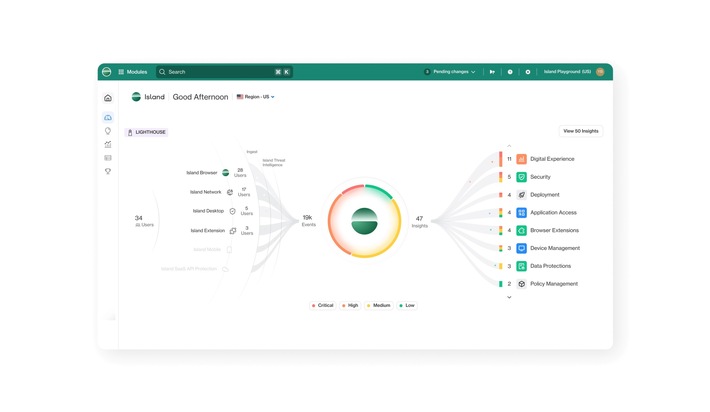Focus the Search field in the top bar
This screenshot has height=412, width=710.
coord(224,72)
